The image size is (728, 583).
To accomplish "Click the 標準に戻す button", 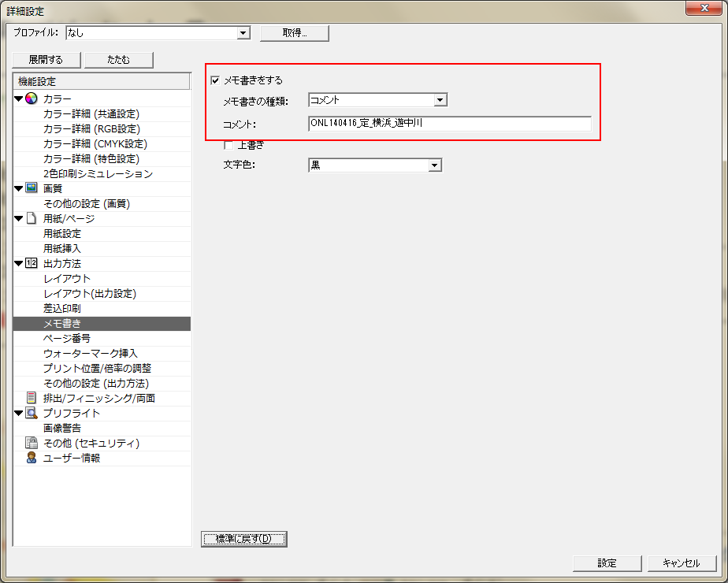I will click(243, 539).
